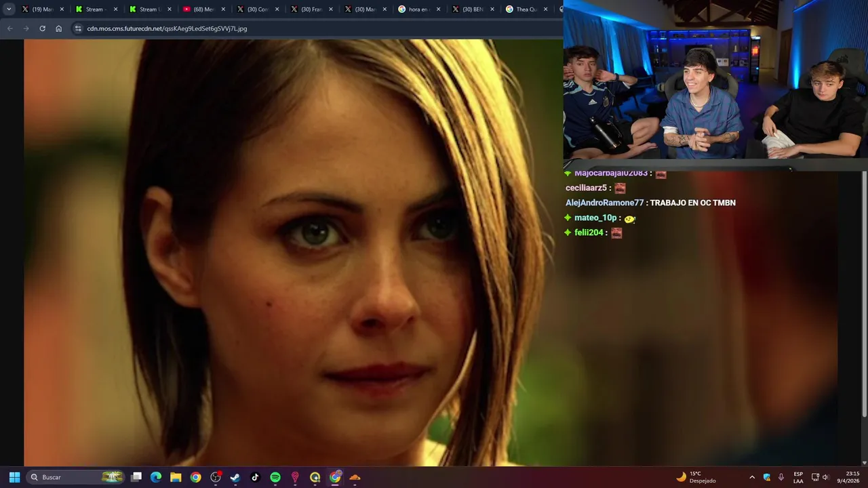This screenshot has height=488, width=868.
Task: Change input language ESP LAA
Action: point(798,477)
